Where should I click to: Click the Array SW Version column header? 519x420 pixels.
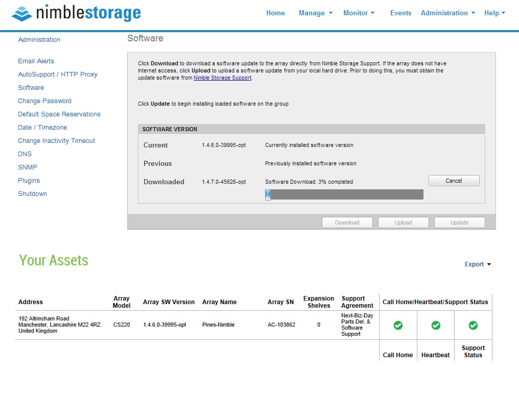[x=169, y=302]
